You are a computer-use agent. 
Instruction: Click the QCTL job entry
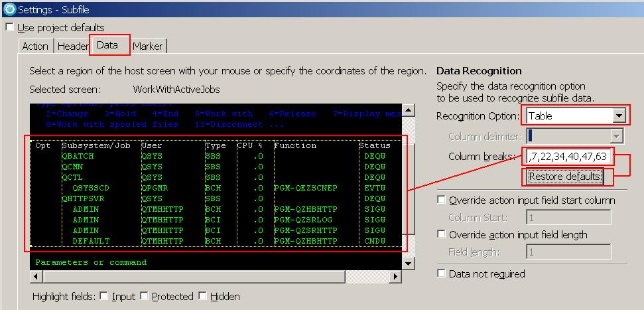click(x=73, y=178)
